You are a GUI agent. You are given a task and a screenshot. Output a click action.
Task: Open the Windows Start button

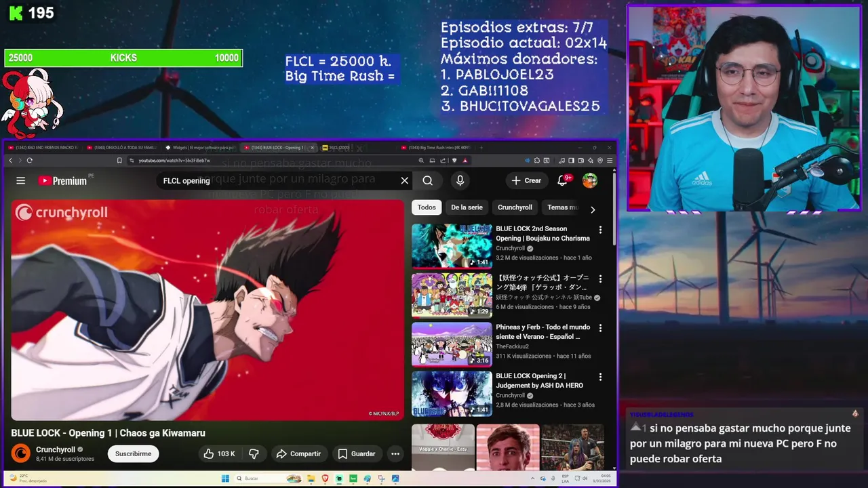[225, 479]
